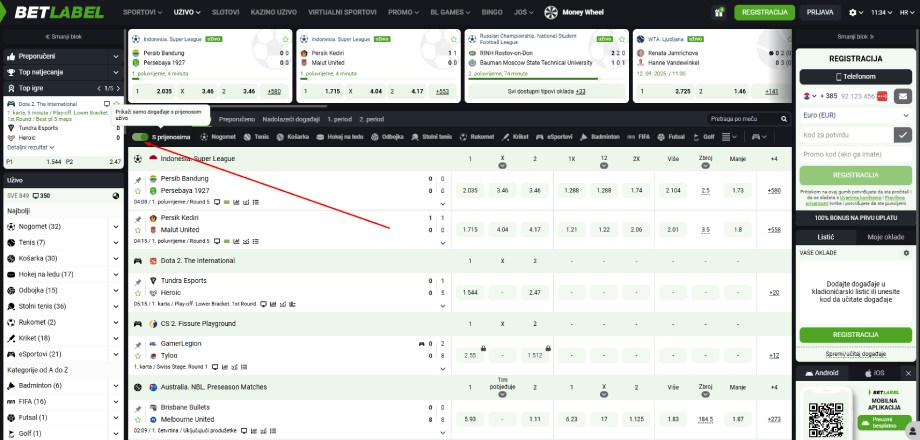Open the HR language dropdown
This screenshot has width=920, height=440.
pos(907,12)
